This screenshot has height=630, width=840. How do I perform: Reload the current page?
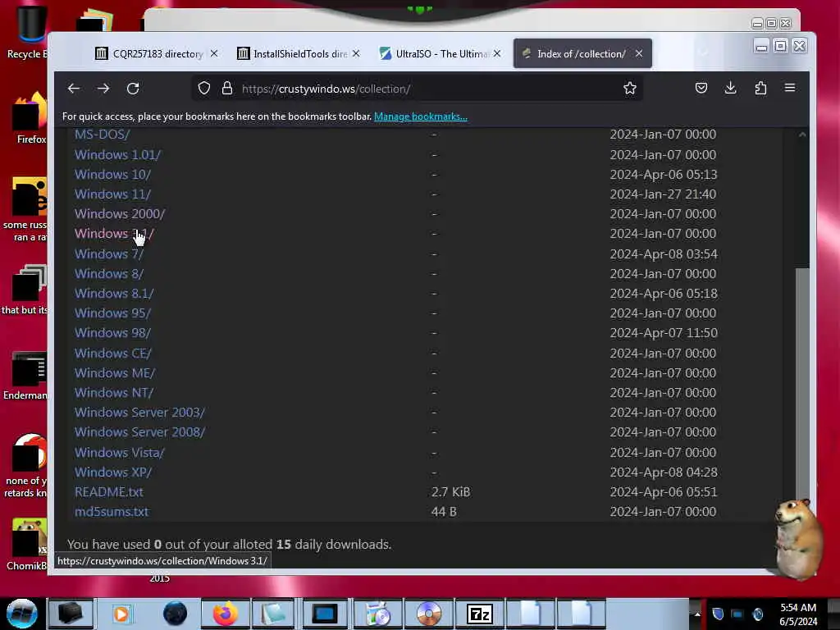click(x=133, y=89)
